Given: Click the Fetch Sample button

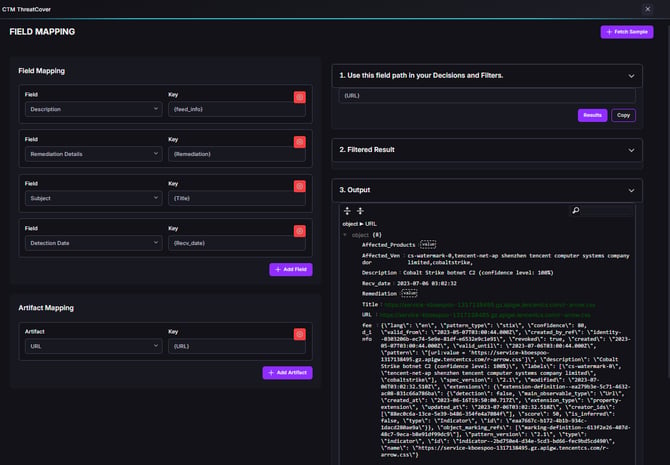Looking at the screenshot, I should click(627, 32).
